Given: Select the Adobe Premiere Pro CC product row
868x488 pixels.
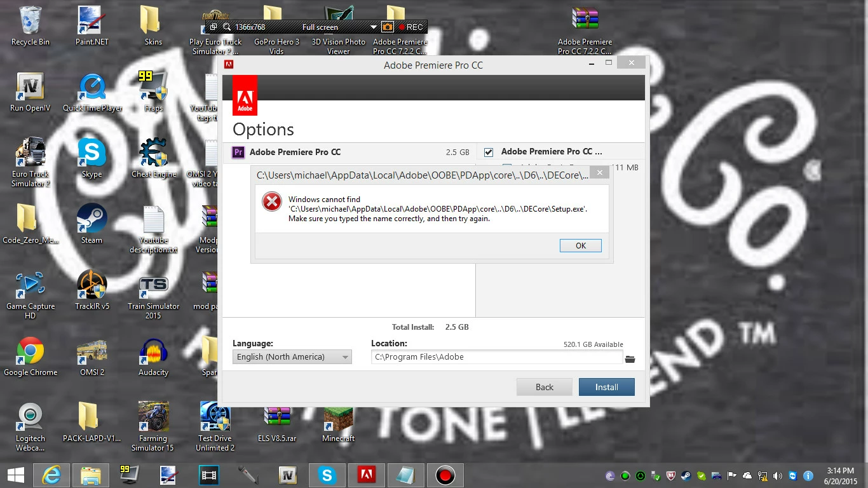Looking at the screenshot, I should (x=350, y=152).
